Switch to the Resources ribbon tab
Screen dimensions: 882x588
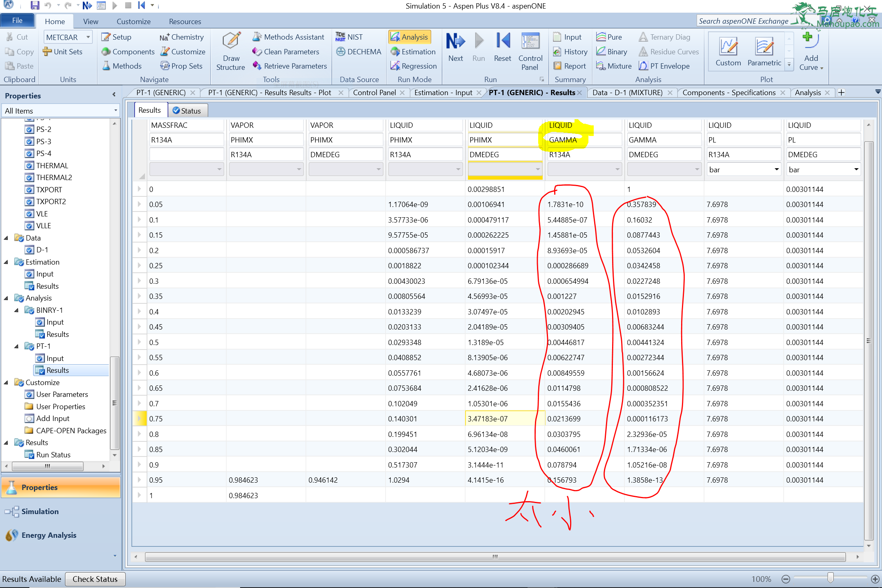[185, 22]
